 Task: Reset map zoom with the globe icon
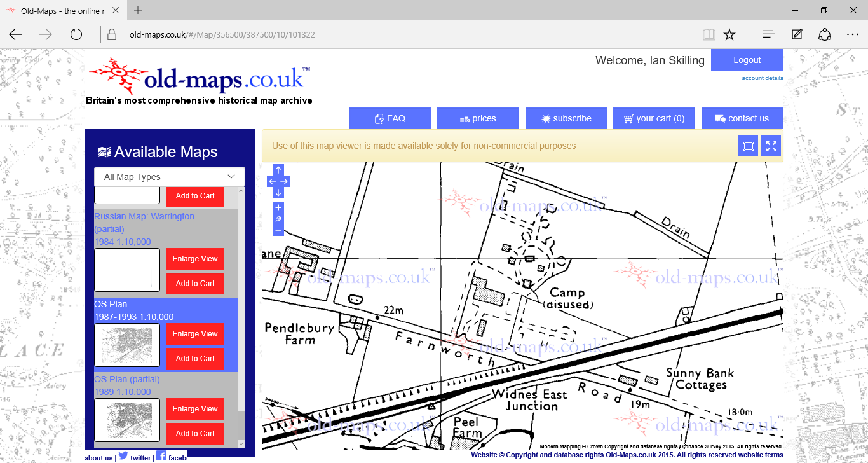tap(278, 219)
